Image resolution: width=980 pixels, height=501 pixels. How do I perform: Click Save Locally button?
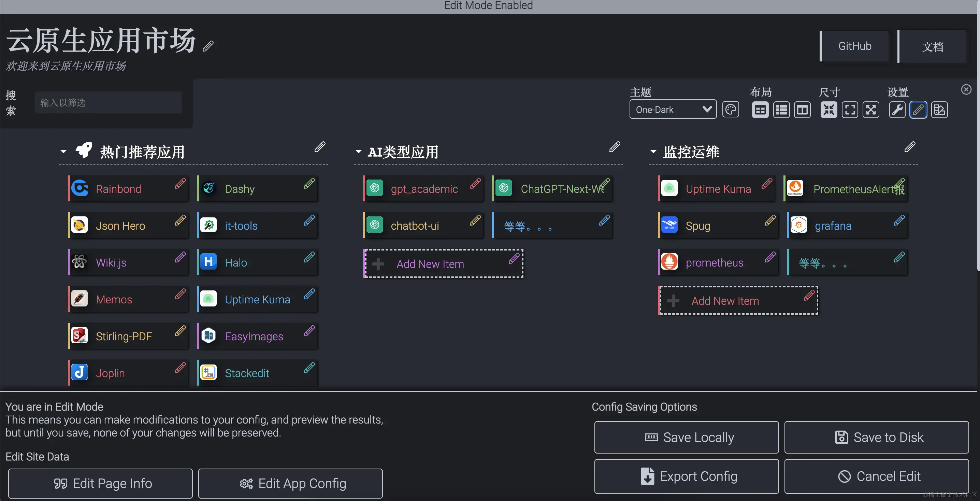pyautogui.click(x=686, y=437)
